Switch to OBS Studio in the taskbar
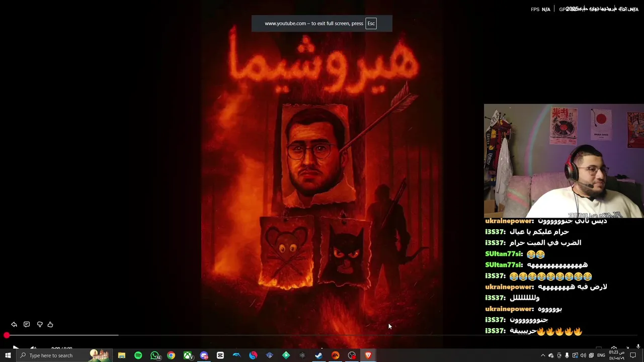644x362 pixels. point(352,355)
